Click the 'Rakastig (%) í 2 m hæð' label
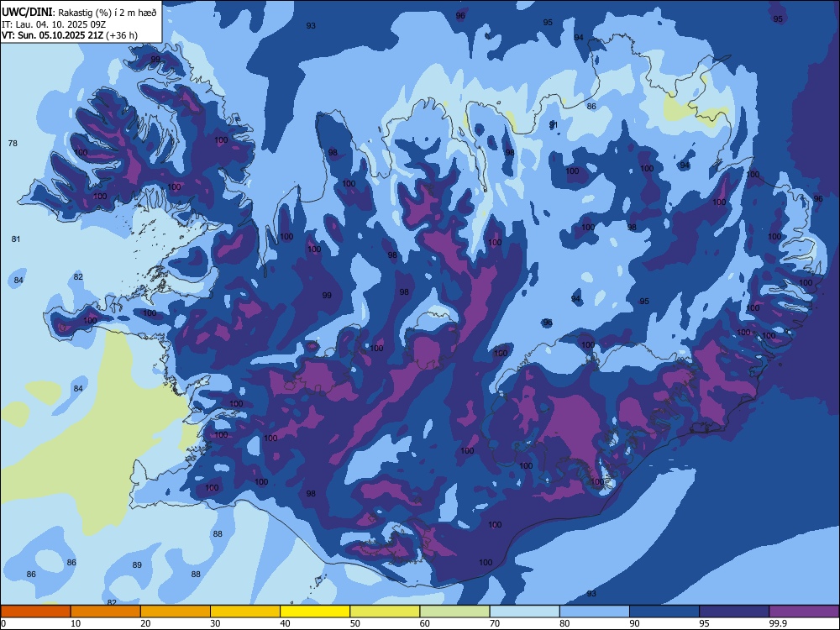Image resolution: width=840 pixels, height=630 pixels. tap(108, 13)
